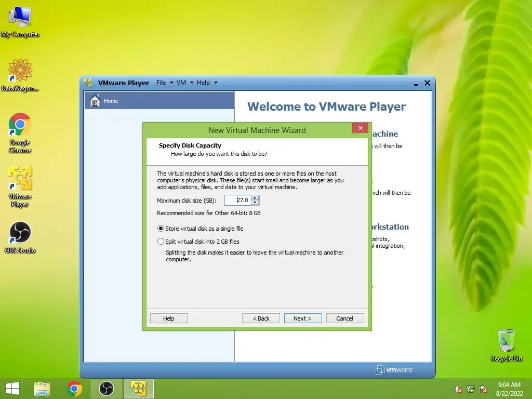The height and width of the screenshot is (399, 532).
Task: Expand the VM menu dropdown arrow
Action: click(192, 83)
